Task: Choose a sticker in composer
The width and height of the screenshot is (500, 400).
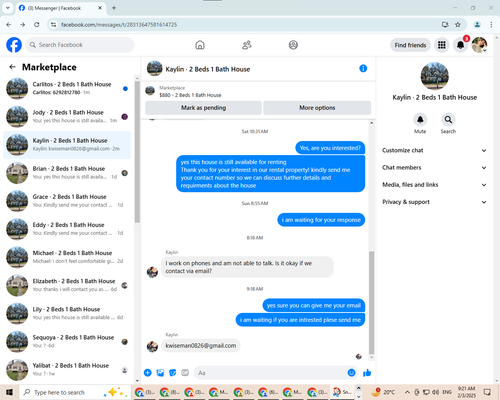Action: pyautogui.click(x=173, y=373)
